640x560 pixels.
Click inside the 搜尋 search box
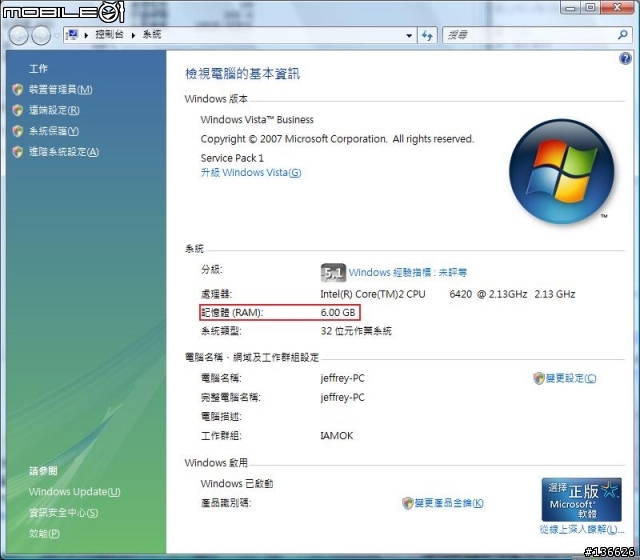pos(531,35)
